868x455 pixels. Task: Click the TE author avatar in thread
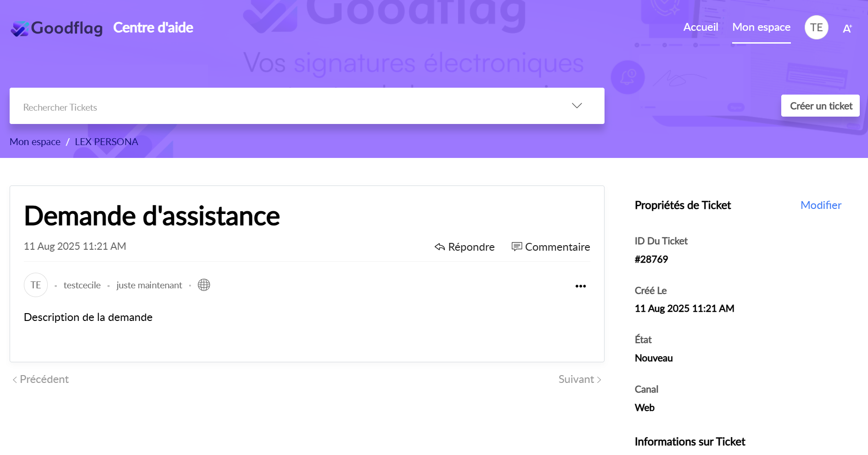coord(36,285)
